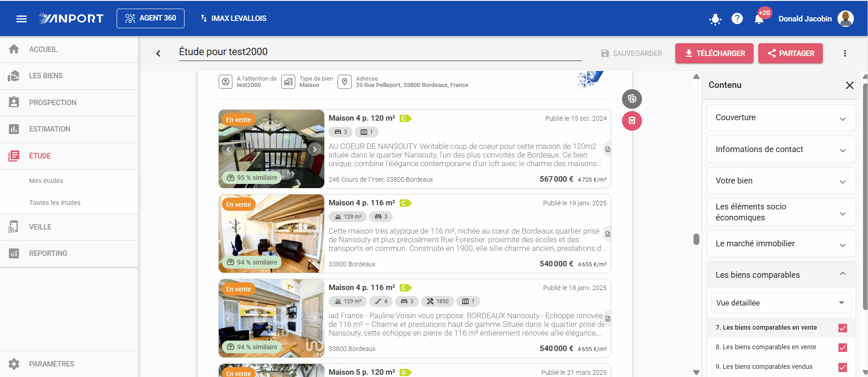Viewport: 868px width, 377px height.
Task: Open Toutes les études submenu
Action: pyautogui.click(x=55, y=203)
